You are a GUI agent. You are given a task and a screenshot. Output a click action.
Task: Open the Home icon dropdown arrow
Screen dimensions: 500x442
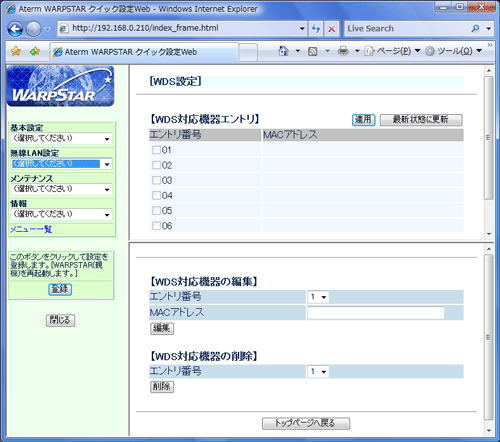point(298,51)
